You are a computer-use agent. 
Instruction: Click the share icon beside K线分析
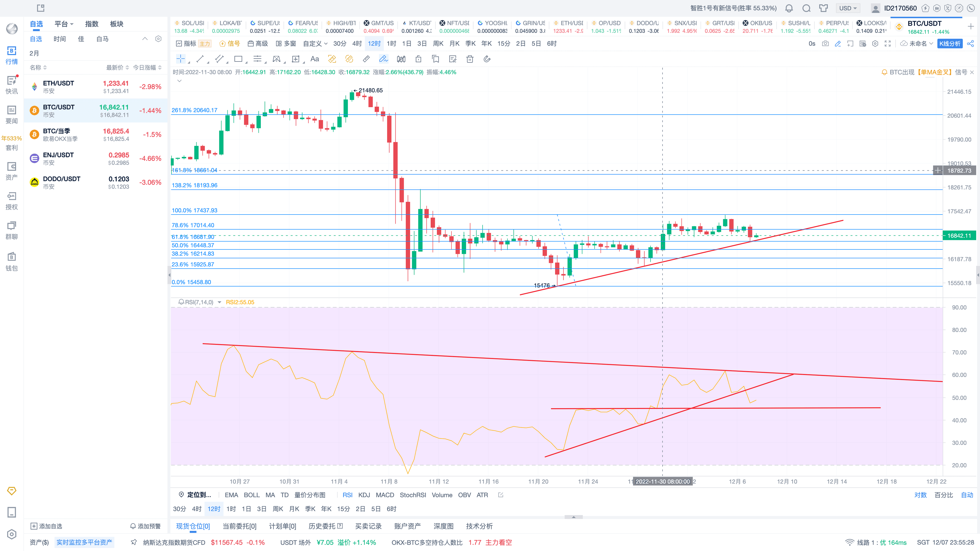tap(971, 44)
